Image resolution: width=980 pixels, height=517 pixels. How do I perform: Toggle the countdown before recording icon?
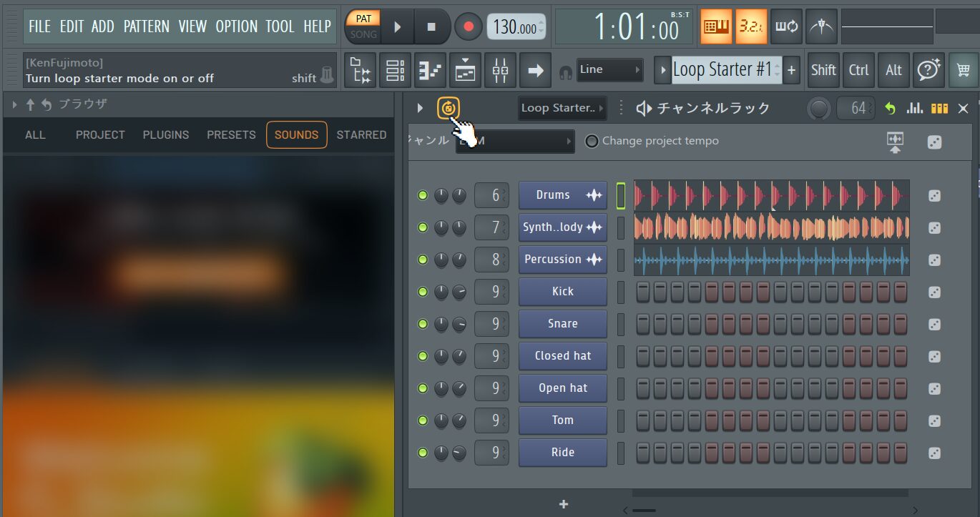[751, 27]
